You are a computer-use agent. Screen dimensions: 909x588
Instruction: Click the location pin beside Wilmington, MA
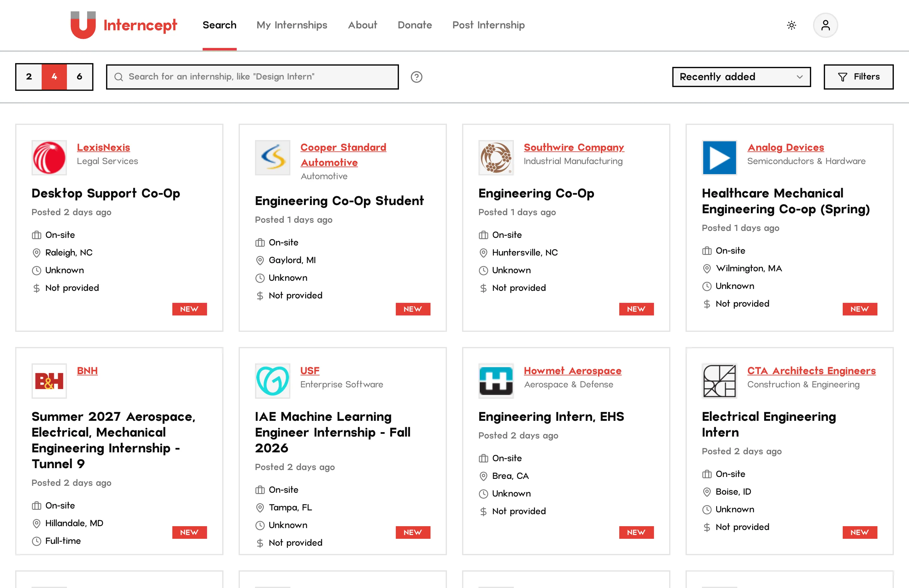click(x=707, y=268)
